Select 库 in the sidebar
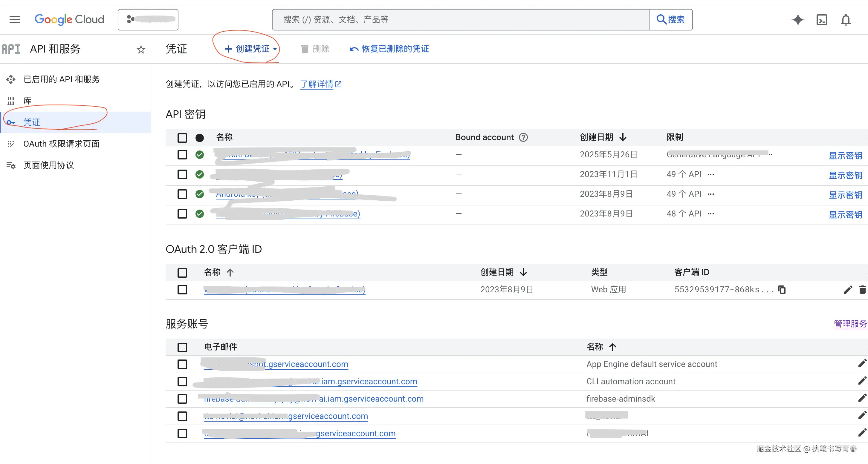The height and width of the screenshot is (464, 868). [x=27, y=100]
